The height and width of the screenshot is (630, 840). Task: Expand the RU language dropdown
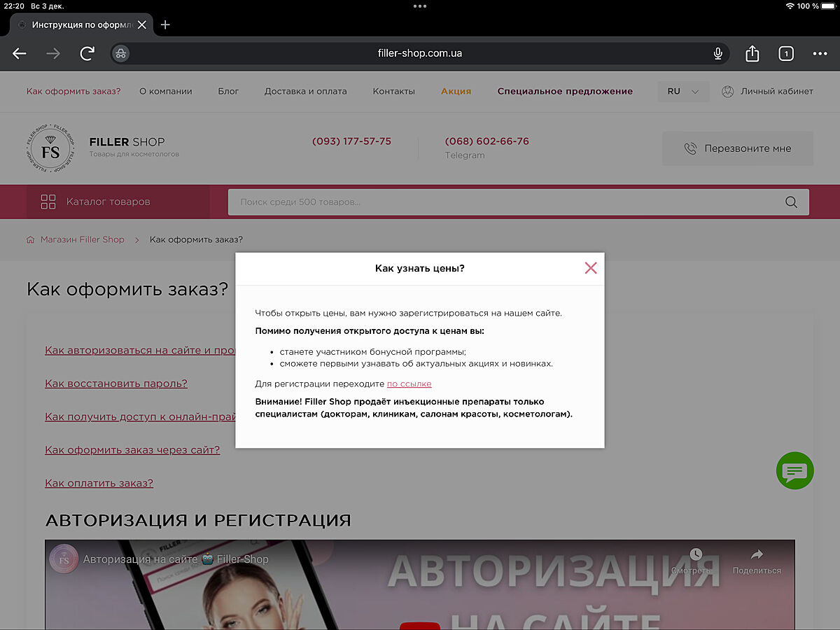click(682, 92)
